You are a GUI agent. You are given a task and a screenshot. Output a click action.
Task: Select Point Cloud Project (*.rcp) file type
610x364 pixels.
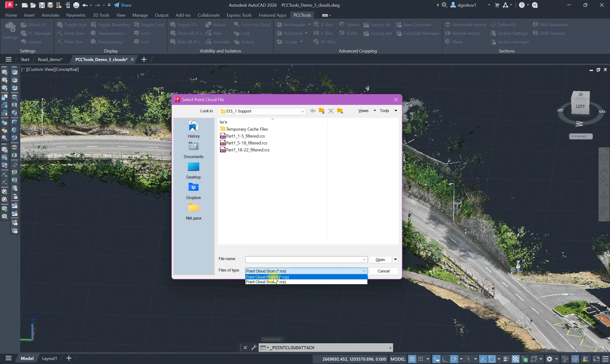267,277
